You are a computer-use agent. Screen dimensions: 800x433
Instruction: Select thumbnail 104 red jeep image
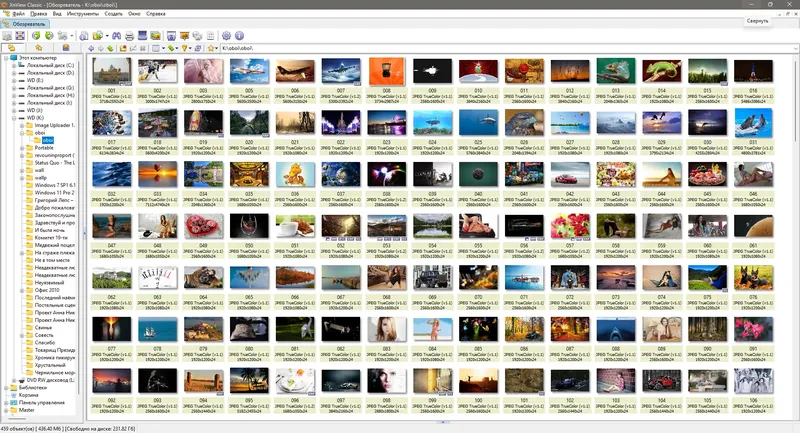click(x=662, y=381)
